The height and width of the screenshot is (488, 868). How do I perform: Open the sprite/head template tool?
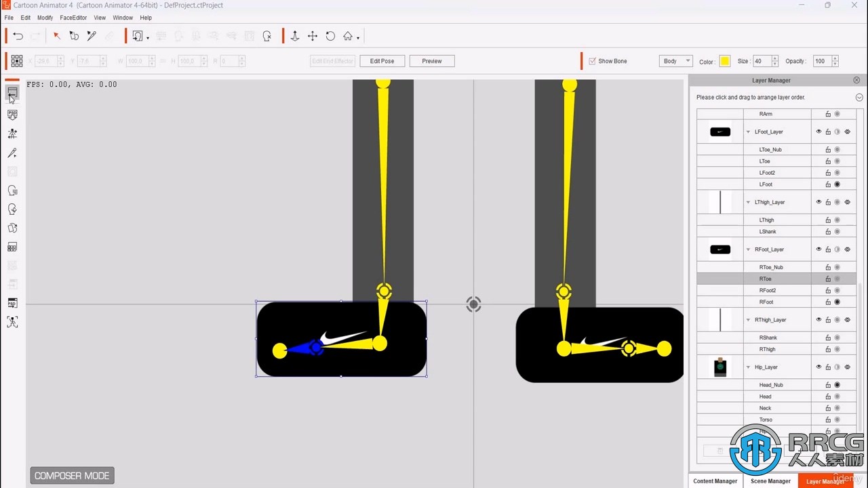[x=138, y=36]
